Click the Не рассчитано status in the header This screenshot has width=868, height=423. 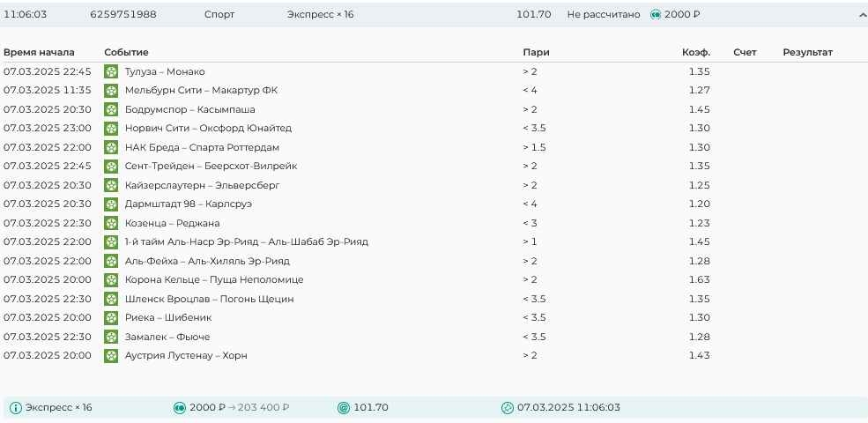coord(604,15)
